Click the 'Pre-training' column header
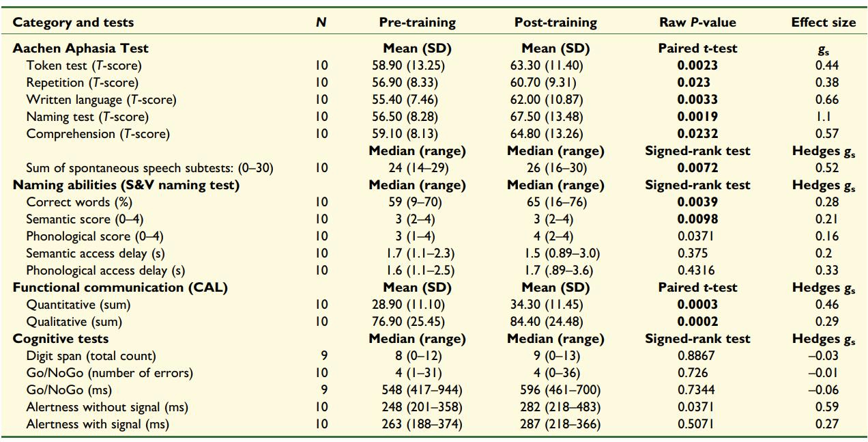Screen dimensions: 868x442 pos(417,22)
